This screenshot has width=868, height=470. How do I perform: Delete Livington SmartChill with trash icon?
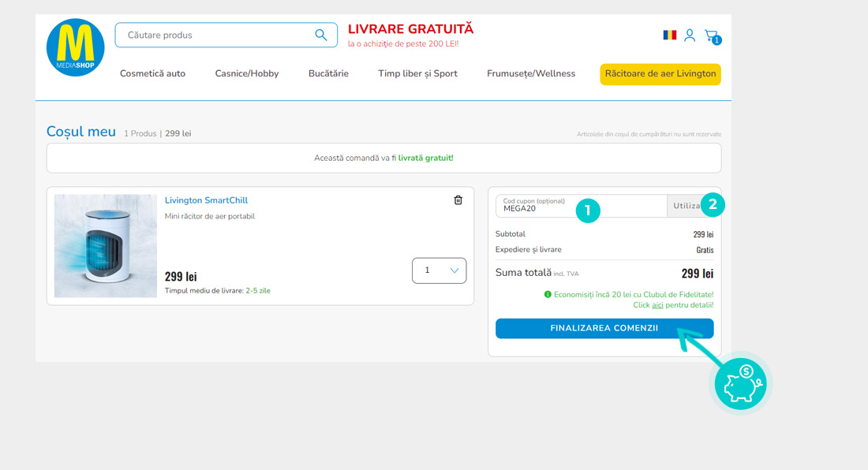(458, 200)
